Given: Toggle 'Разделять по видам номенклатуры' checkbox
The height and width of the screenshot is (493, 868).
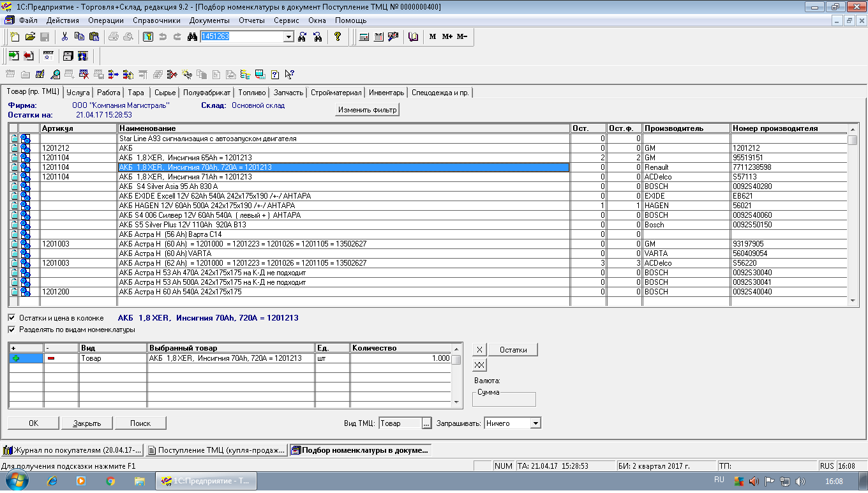Looking at the screenshot, I should click(11, 330).
